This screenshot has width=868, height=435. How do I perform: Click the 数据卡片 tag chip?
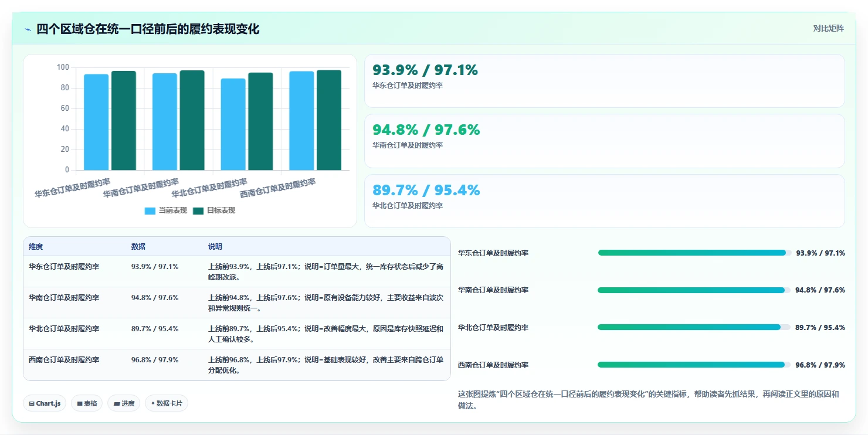pos(167,403)
